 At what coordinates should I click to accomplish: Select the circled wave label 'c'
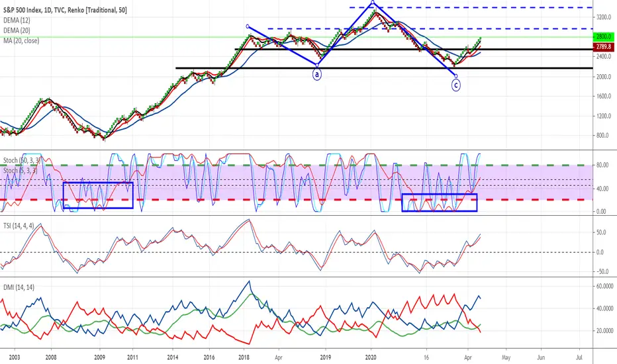point(455,85)
